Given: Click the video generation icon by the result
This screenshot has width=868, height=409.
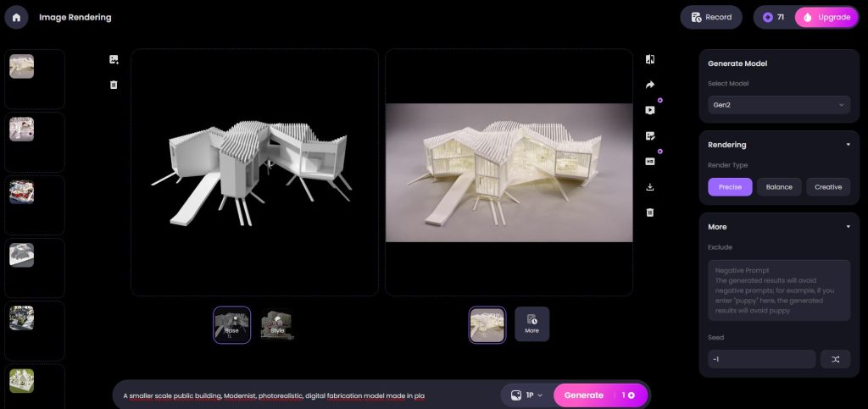Looking at the screenshot, I should pos(650,110).
